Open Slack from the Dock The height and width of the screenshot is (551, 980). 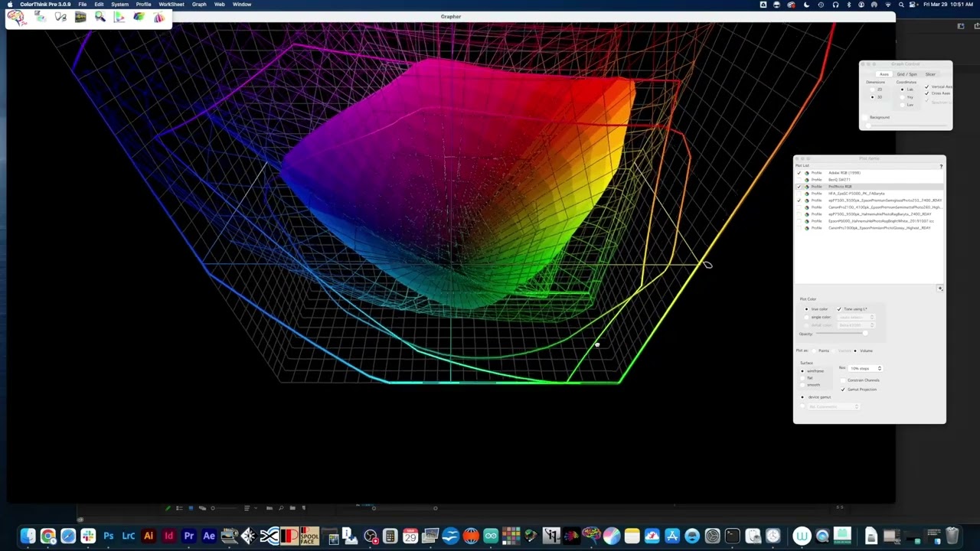[x=88, y=536]
